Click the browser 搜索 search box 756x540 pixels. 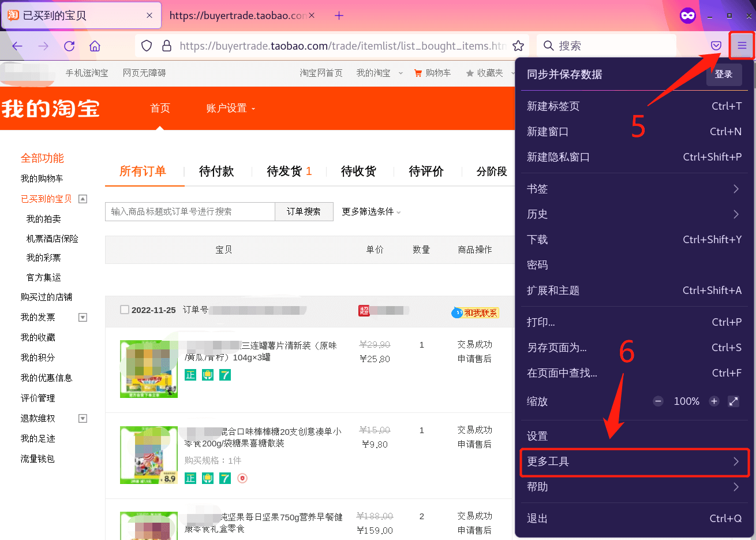607,46
